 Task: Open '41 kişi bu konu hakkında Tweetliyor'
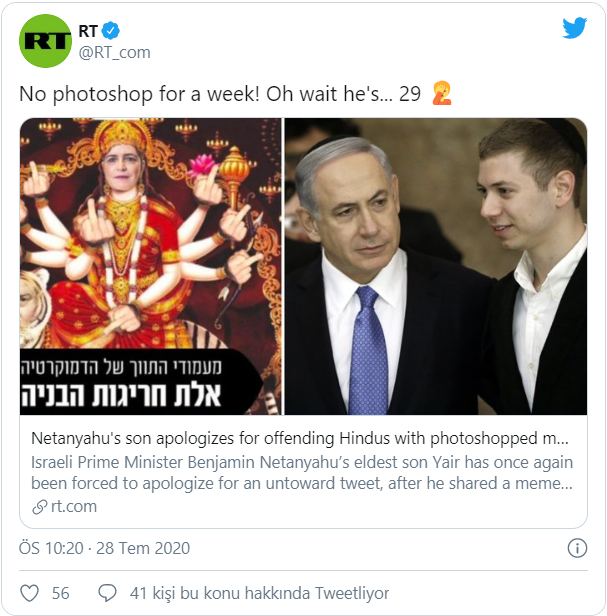click(x=259, y=593)
